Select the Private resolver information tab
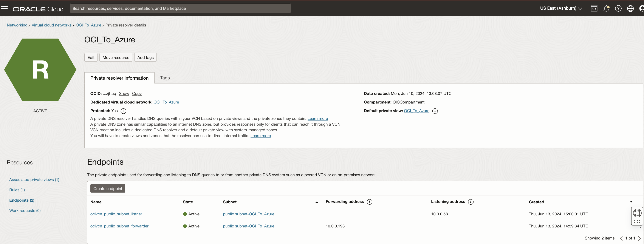This screenshot has width=644, height=244. [119, 78]
